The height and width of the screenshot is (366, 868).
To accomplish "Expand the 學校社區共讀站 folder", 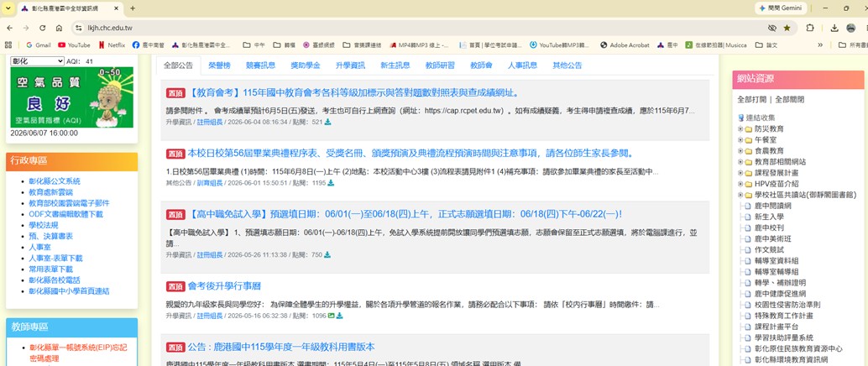I will (x=740, y=195).
